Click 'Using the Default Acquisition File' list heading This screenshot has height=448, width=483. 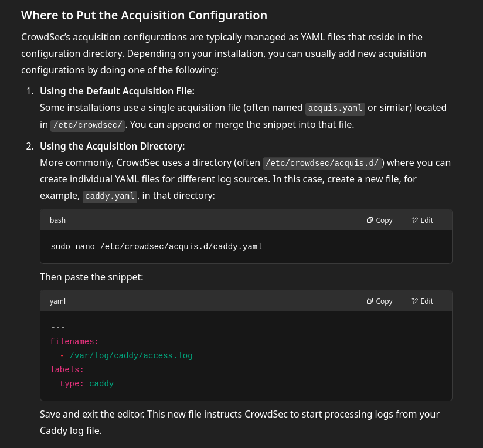point(117,91)
